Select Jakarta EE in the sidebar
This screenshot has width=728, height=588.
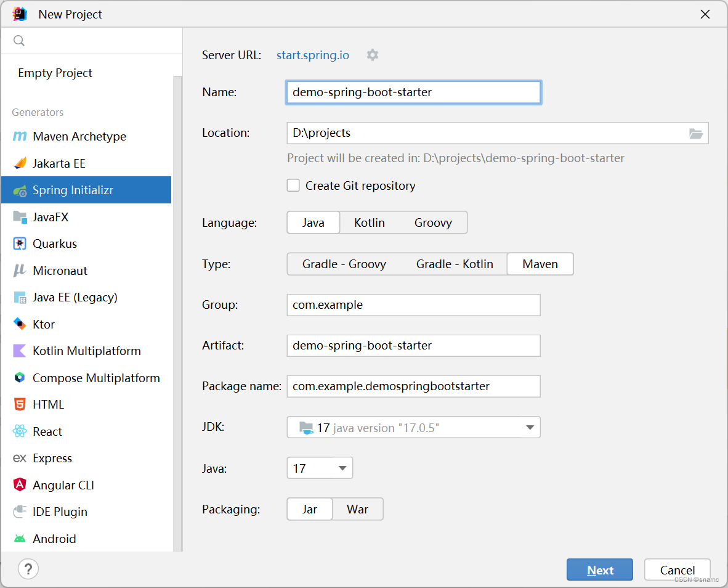60,163
